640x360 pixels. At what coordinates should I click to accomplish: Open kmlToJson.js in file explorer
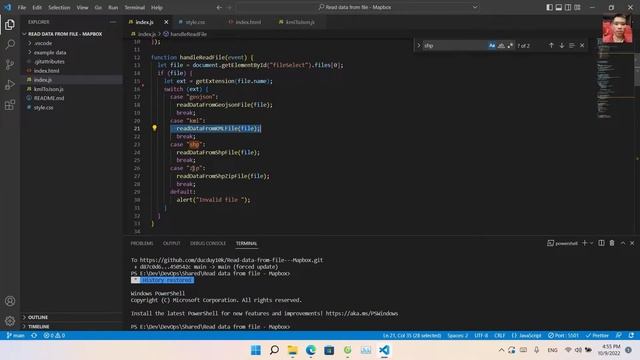[49, 89]
